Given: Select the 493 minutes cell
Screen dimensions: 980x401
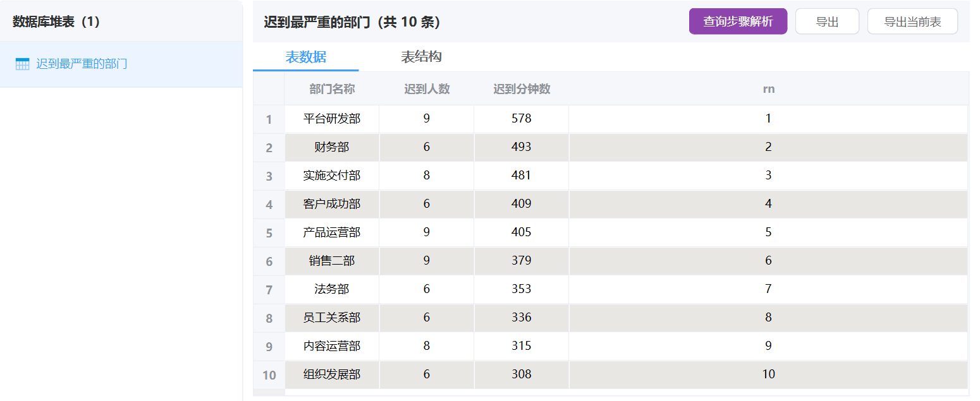Looking at the screenshot, I should (x=522, y=147).
